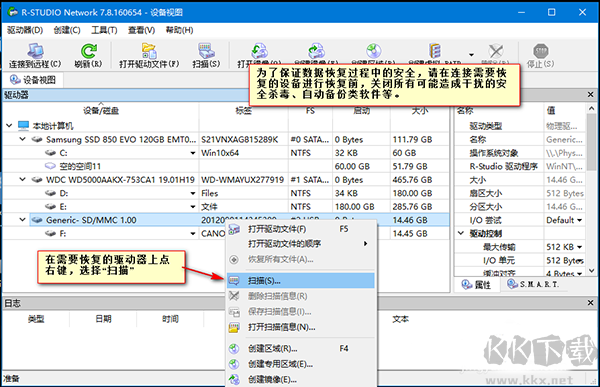Image resolution: width=600 pixels, height=387 pixels.
Task: Collapse the 本地计算机 tree node
Action: [9, 126]
